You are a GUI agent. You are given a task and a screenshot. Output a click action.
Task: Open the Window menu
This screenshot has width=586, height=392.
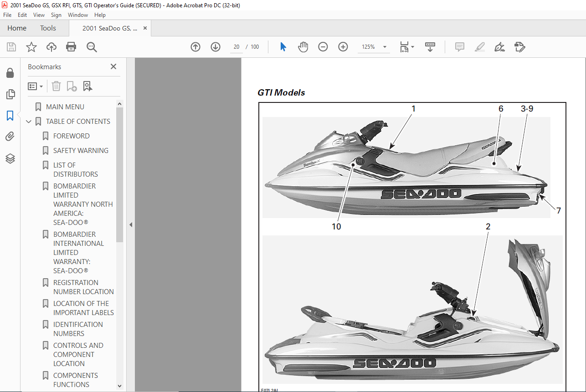tap(78, 15)
